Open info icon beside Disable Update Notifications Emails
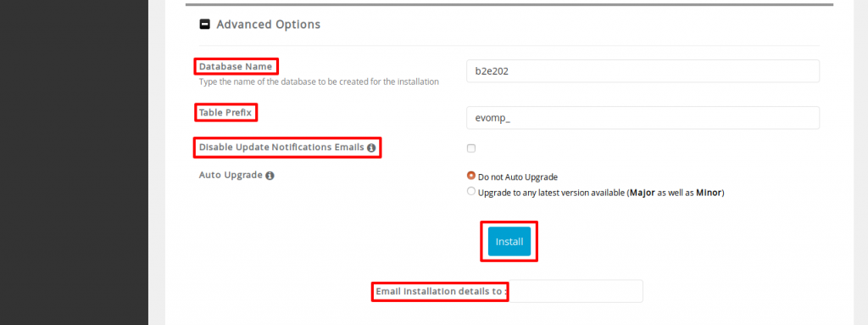 pyautogui.click(x=371, y=148)
